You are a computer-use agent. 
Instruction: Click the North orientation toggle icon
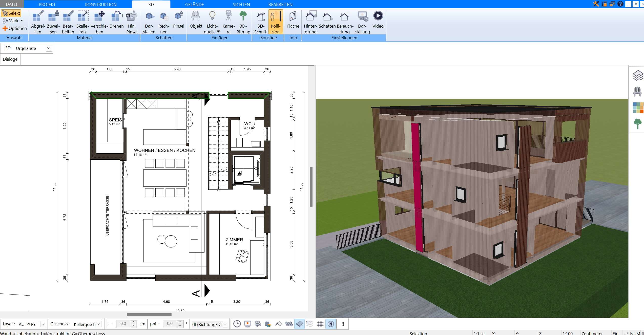(331, 324)
